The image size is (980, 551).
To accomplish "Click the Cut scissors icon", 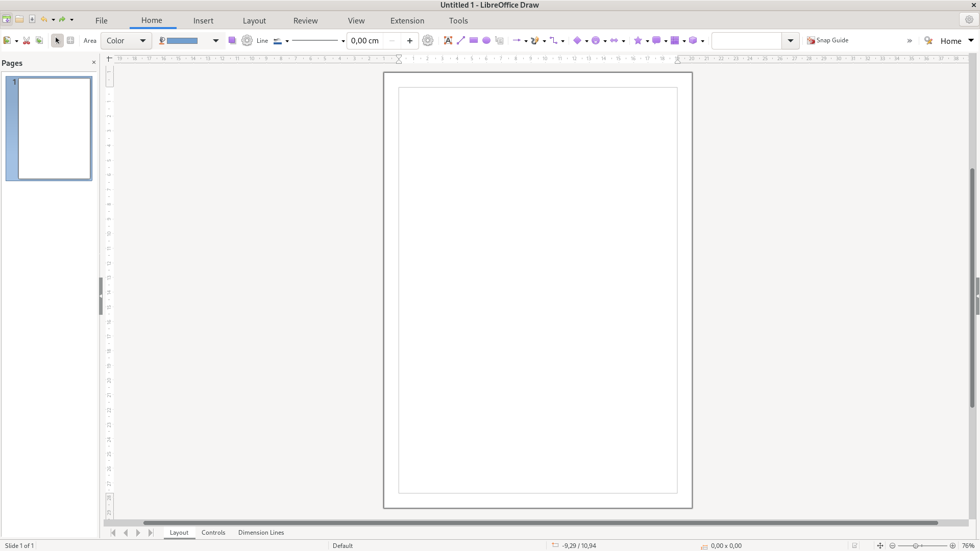I will 27,40.
